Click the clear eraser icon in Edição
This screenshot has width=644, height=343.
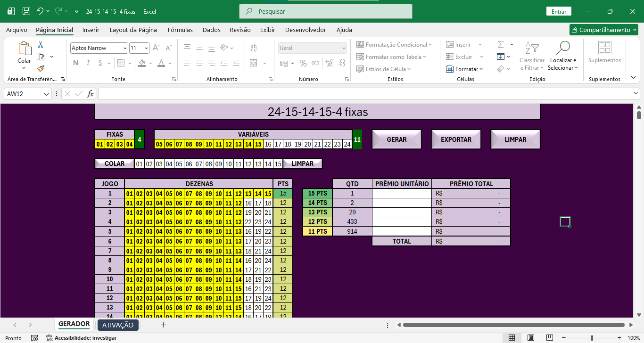point(501,69)
